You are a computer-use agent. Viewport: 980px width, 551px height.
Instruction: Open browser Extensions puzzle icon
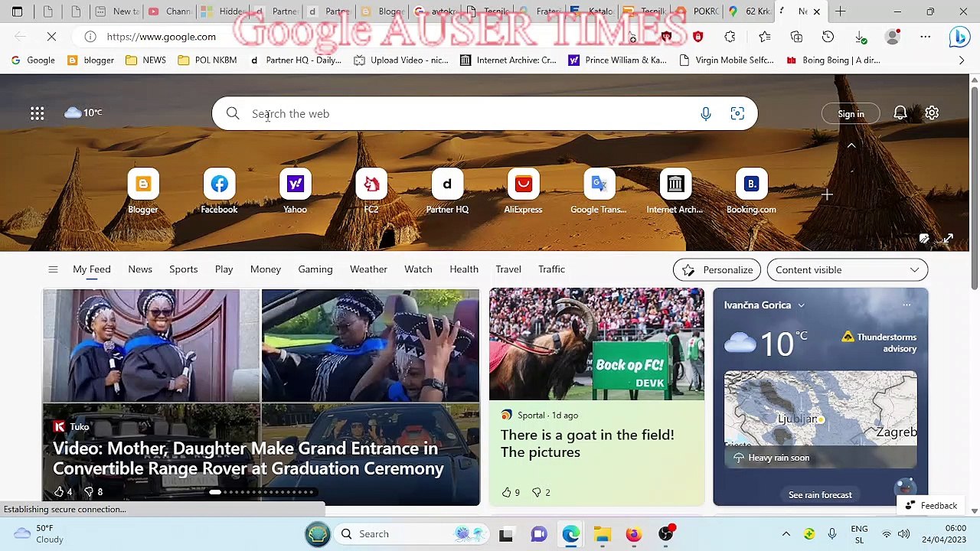pos(730,37)
